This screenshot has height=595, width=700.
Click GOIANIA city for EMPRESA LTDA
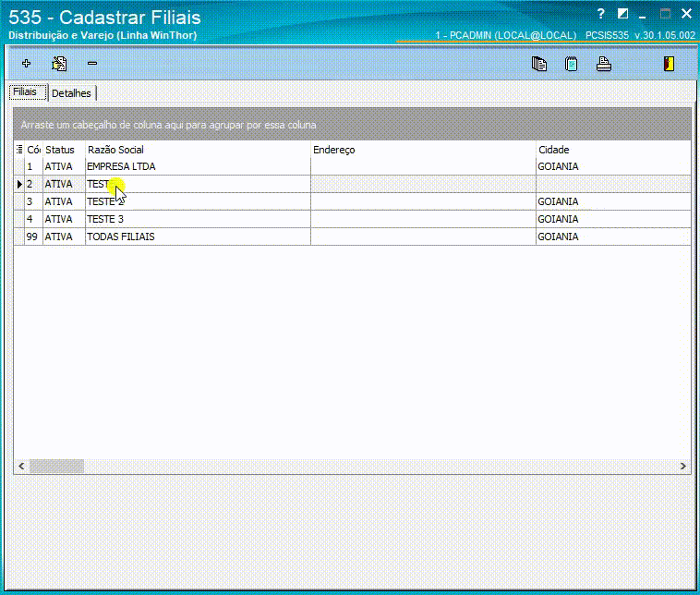tap(613, 166)
